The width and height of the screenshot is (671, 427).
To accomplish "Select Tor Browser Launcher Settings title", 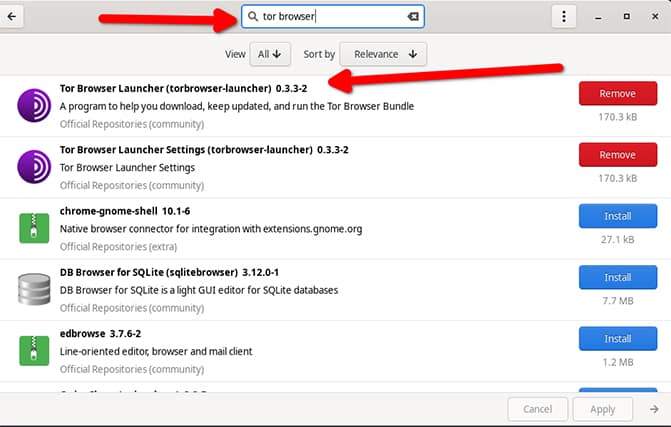I will tap(204, 150).
